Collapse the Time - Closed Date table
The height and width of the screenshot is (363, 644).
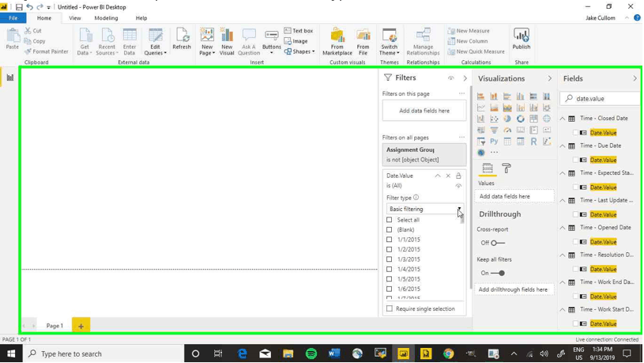(563, 119)
